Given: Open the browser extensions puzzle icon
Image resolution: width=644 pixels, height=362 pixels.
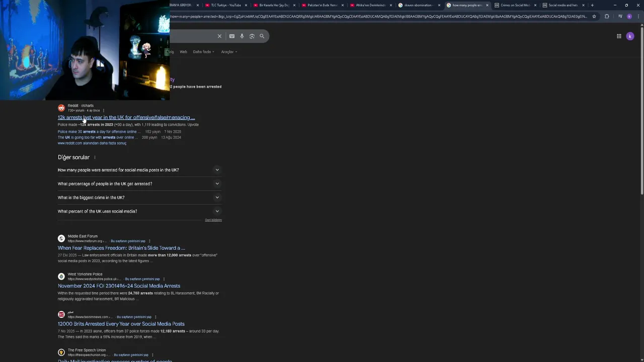Looking at the screenshot, I should click(x=607, y=16).
